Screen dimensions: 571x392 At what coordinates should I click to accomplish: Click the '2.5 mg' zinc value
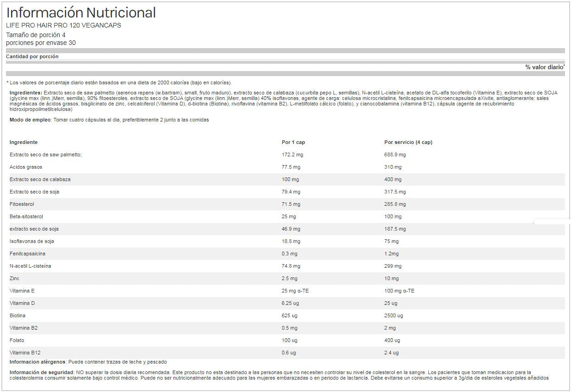[289, 278]
